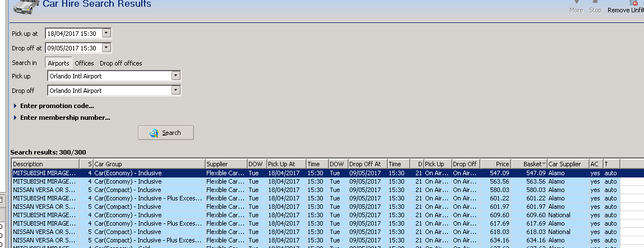Click the car icon in the header
The width and height of the screenshot is (644, 248).
tap(25, 6)
